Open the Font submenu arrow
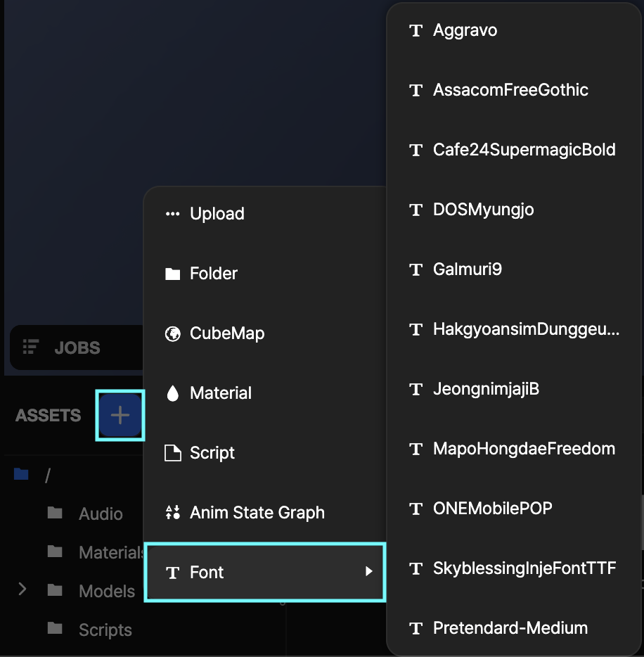The image size is (644, 657). click(x=370, y=572)
